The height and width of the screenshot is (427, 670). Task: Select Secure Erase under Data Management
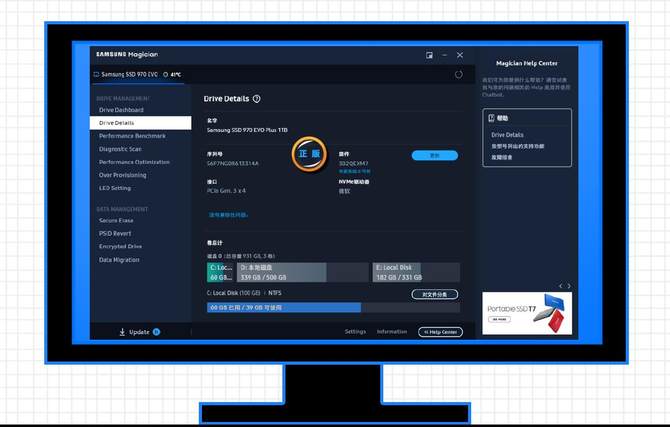click(x=116, y=220)
